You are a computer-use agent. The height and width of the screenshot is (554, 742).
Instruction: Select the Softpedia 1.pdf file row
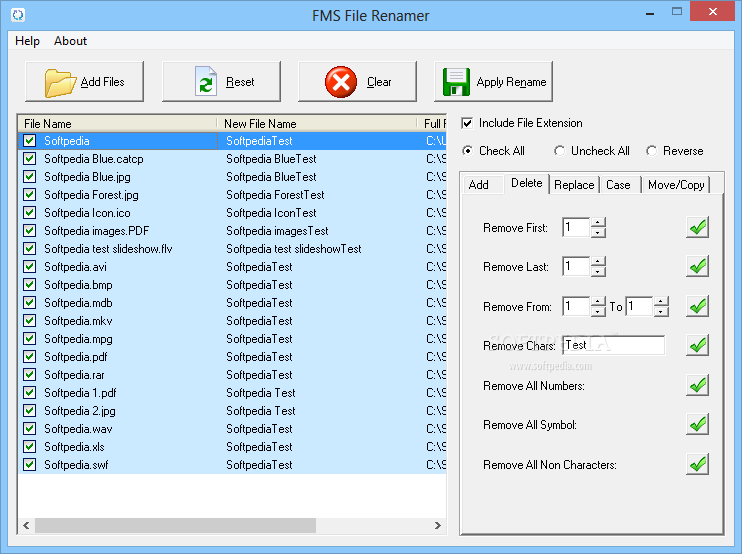(232, 392)
